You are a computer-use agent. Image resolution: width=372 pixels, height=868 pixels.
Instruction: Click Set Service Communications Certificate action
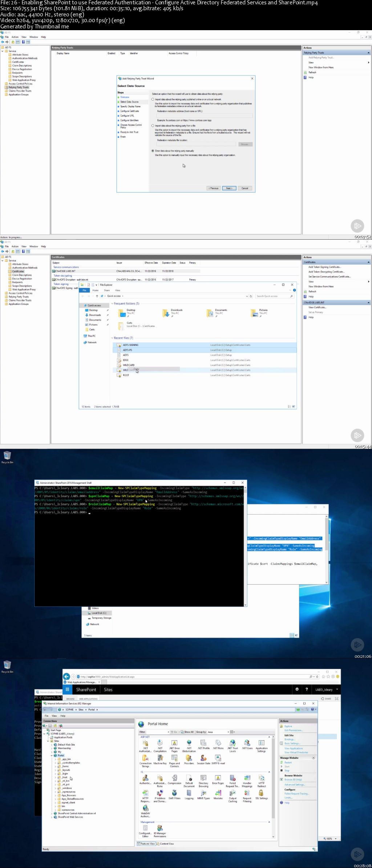click(329, 277)
